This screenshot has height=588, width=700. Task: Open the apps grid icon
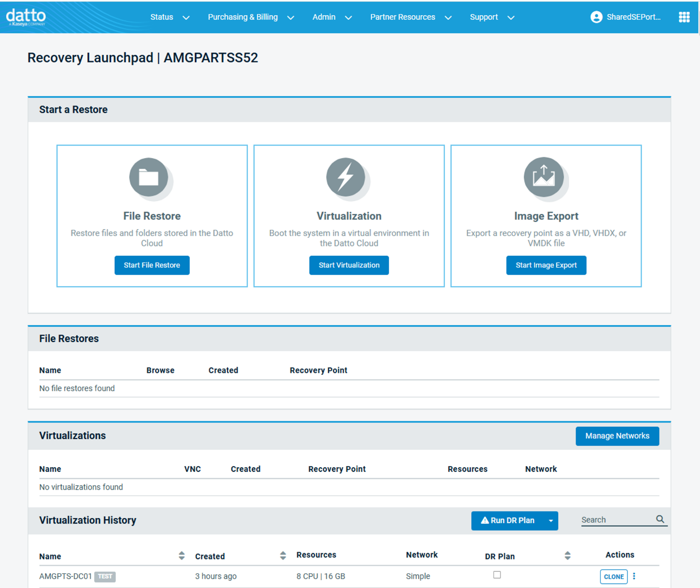tap(684, 17)
